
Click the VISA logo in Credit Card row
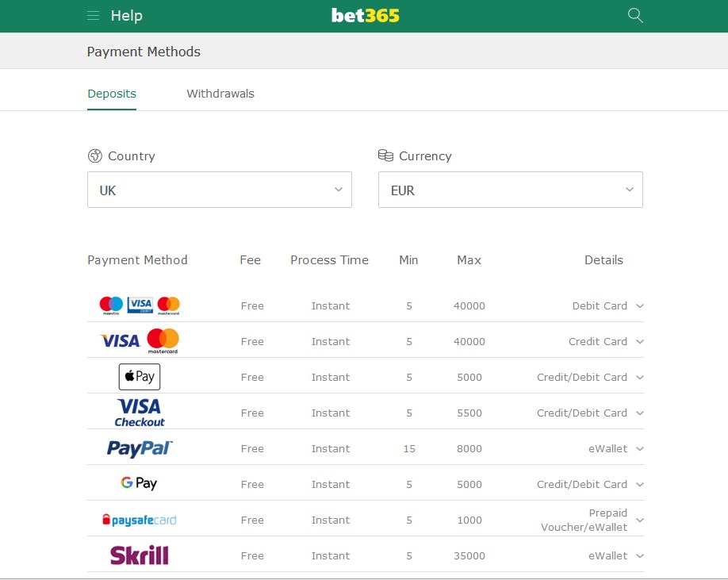click(x=121, y=341)
